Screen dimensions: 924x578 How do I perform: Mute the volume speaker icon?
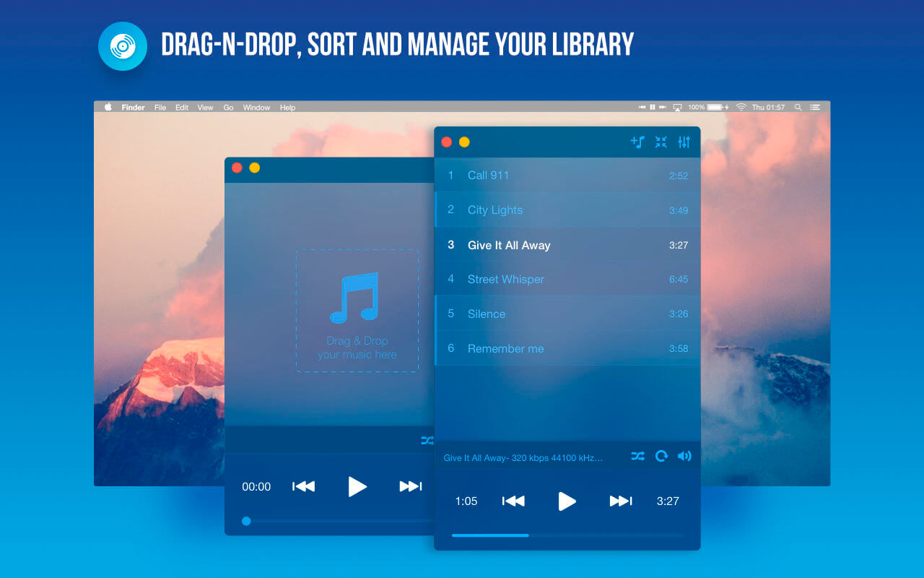pos(684,456)
